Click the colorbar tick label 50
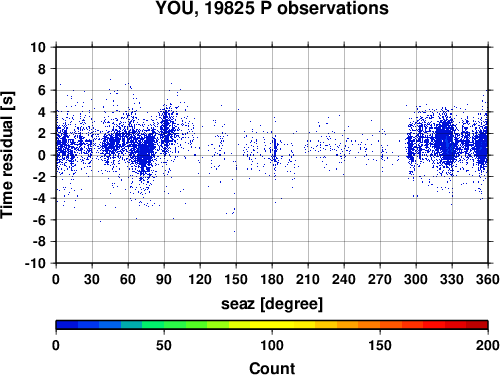 [164, 345]
